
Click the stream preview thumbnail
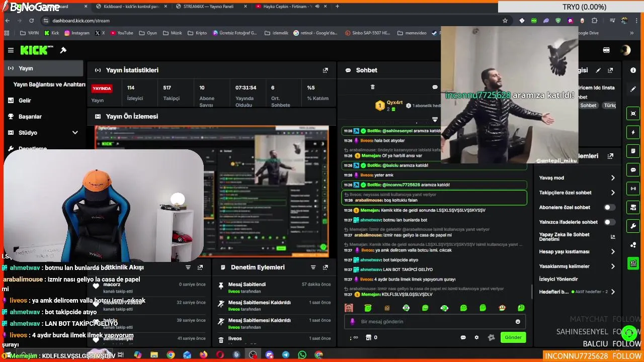pyautogui.click(x=212, y=191)
